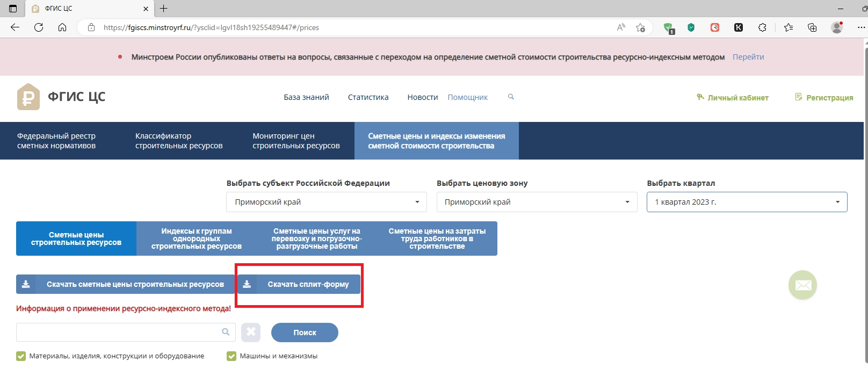868x390 pixels.
Task: Switch to Индексы к группам однородных ресурсов tab
Action: [197, 239]
